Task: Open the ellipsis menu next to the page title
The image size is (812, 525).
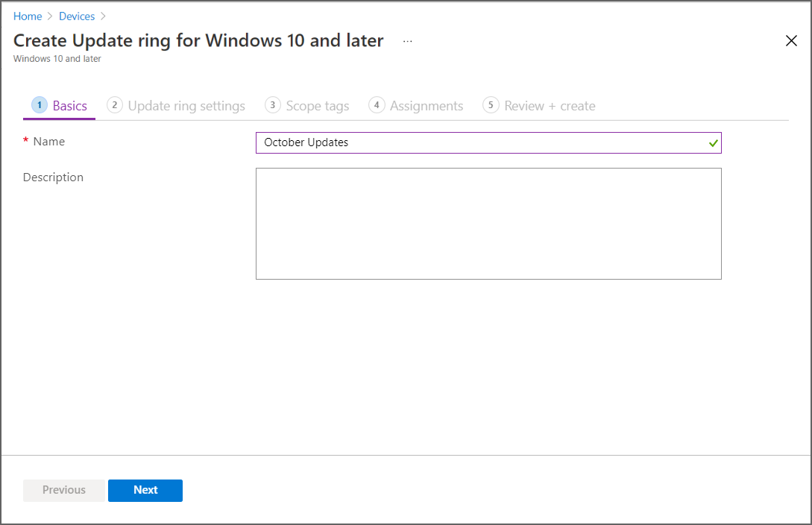Action: pos(407,42)
